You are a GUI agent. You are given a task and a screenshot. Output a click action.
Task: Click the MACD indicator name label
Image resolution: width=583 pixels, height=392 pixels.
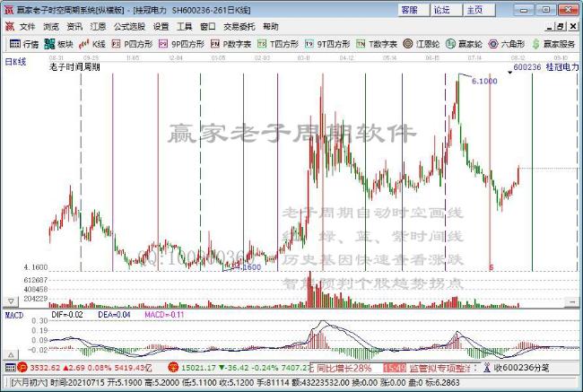tap(14, 316)
